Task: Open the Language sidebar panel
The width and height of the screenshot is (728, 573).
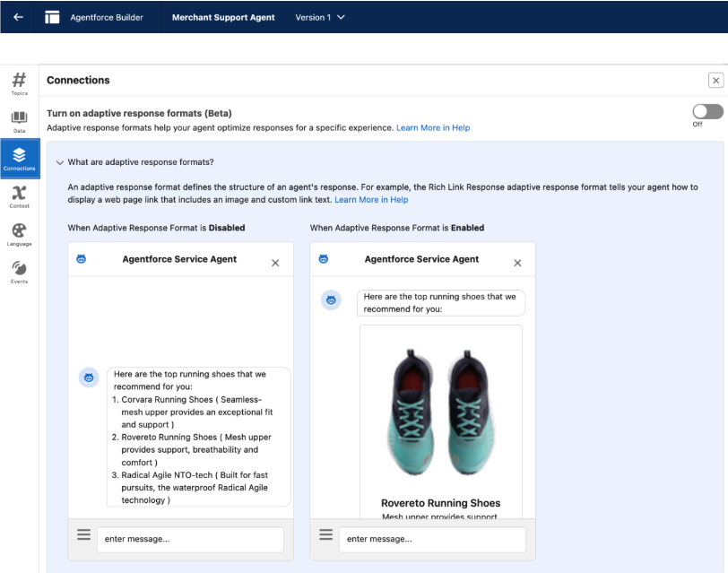Action: pos(19,233)
